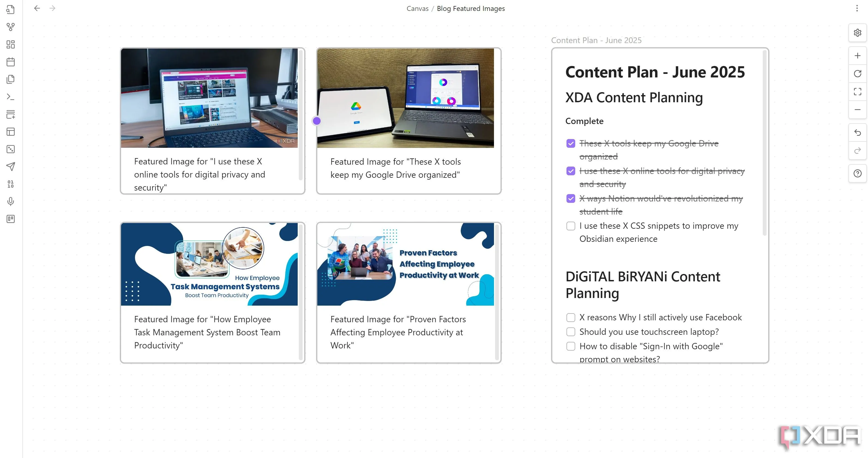Uncheck the Notion student life task
868x458 pixels.
click(571, 198)
